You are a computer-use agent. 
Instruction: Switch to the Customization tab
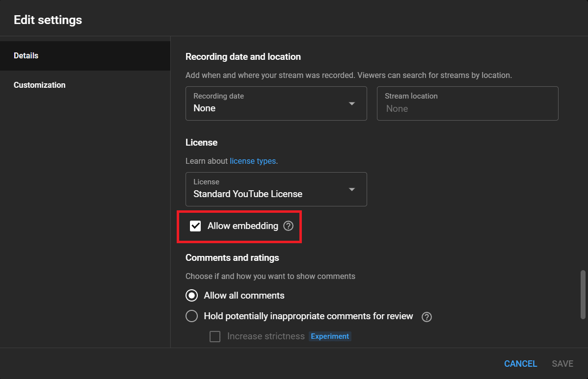pos(39,85)
